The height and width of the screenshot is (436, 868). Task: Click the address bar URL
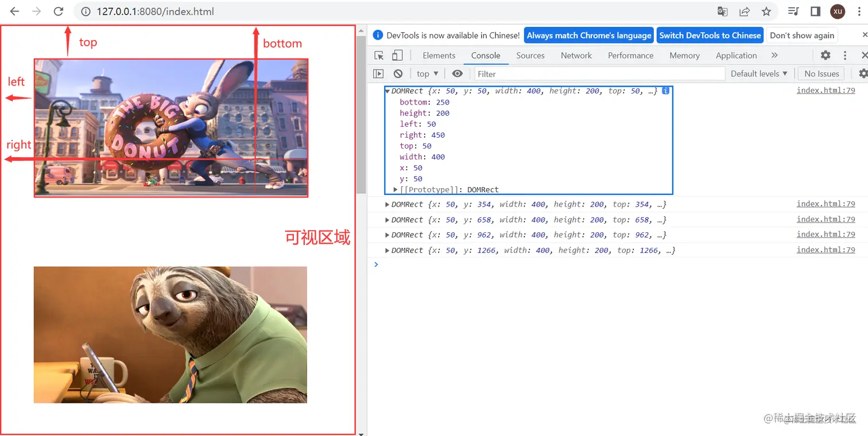tap(155, 11)
